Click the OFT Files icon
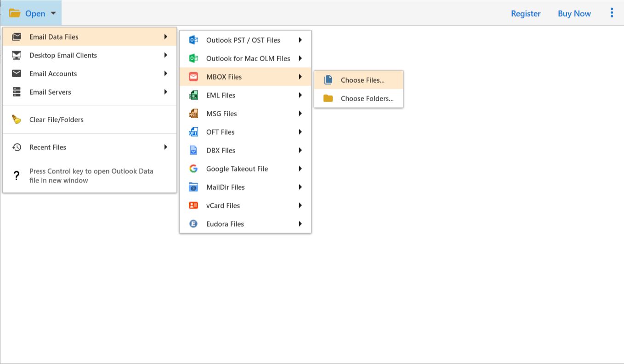 tap(193, 132)
